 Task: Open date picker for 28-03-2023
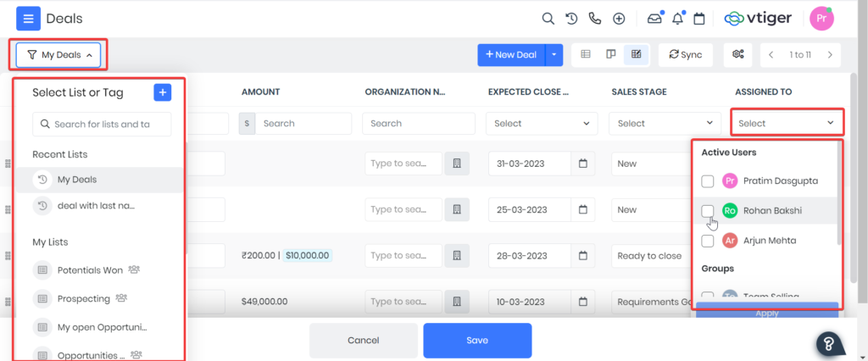coord(583,256)
